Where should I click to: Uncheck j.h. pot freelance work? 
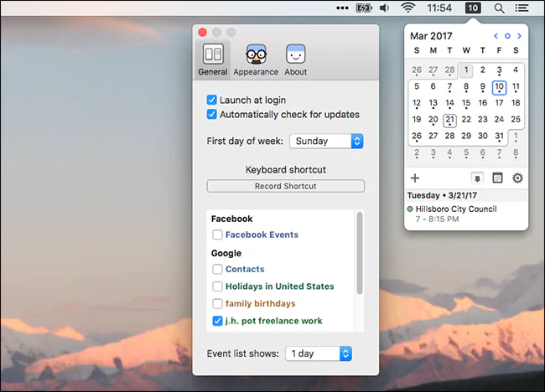coord(217,321)
